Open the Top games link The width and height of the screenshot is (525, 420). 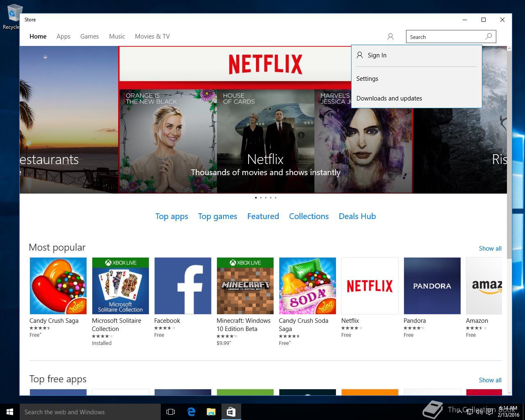coord(217,217)
